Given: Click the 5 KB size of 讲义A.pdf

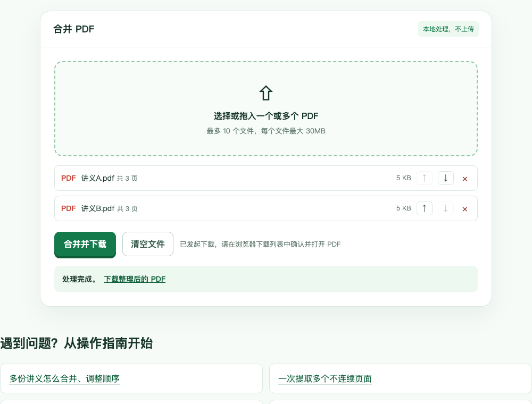Looking at the screenshot, I should pos(403,178).
